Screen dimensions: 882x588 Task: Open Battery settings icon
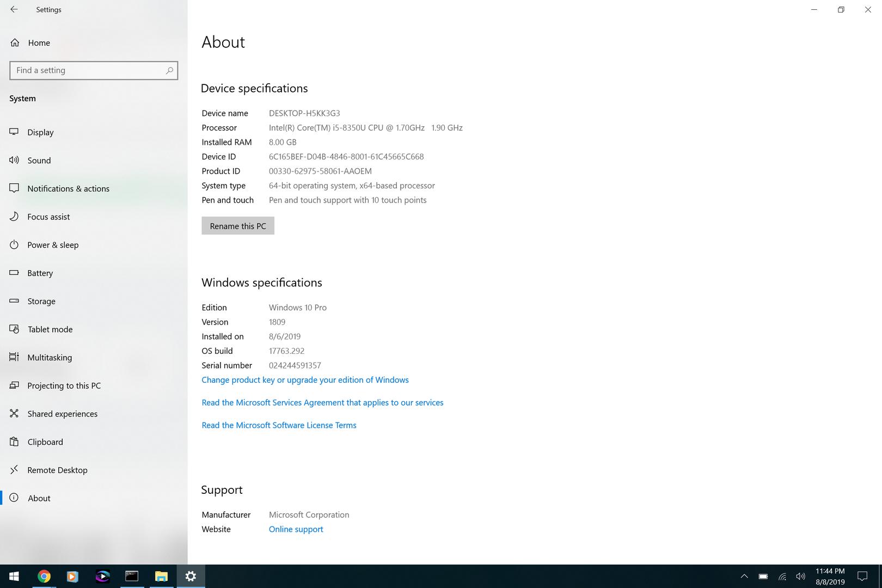[x=14, y=273]
